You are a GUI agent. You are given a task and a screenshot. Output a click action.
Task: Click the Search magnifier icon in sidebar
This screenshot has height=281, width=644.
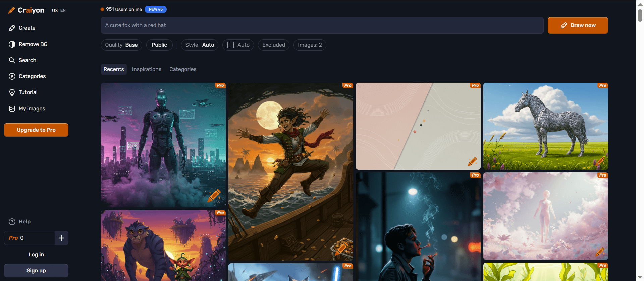(12, 60)
